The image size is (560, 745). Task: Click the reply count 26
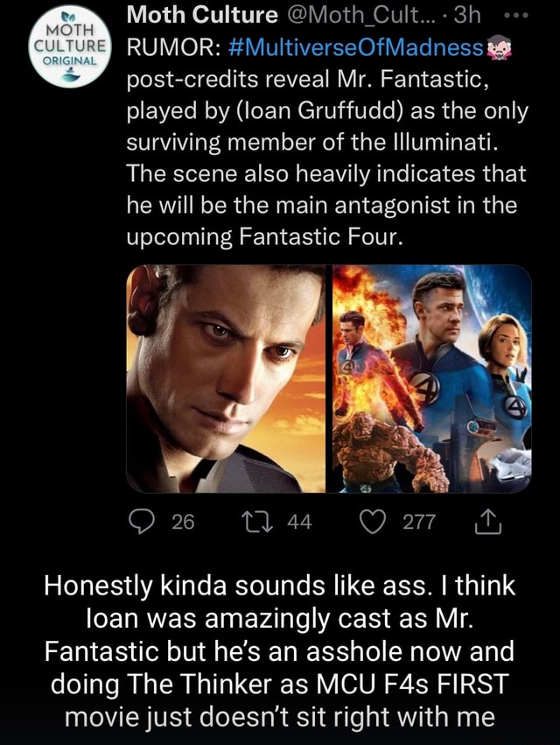182,524
